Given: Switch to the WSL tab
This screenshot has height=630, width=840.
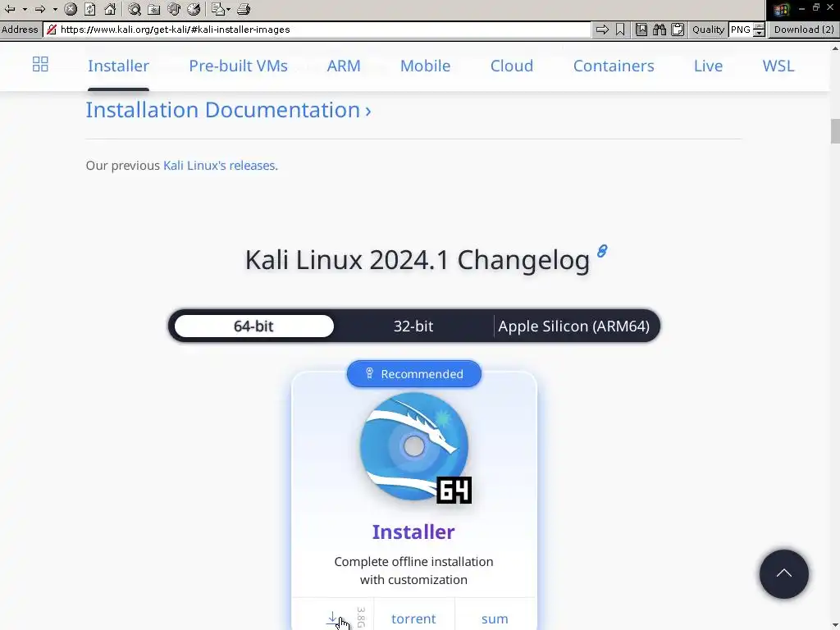Looking at the screenshot, I should (778, 66).
